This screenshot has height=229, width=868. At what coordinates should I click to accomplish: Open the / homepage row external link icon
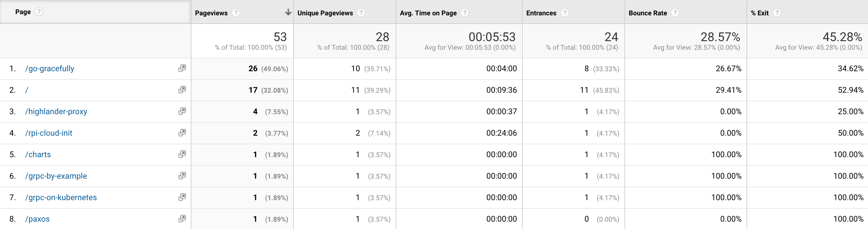pos(182,90)
